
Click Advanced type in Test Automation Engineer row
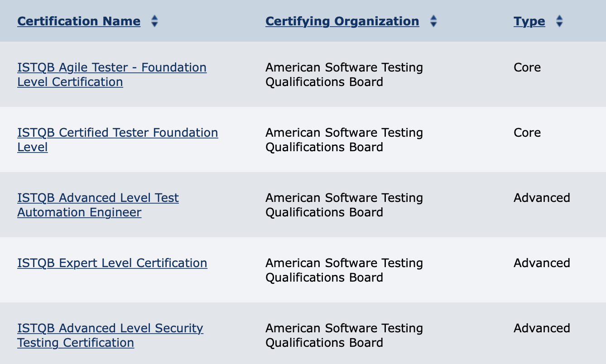[x=542, y=198]
